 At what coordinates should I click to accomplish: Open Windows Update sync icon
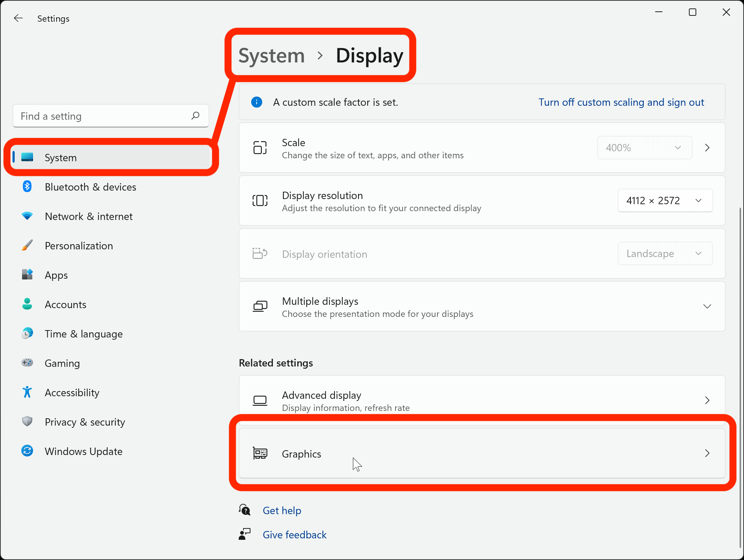[x=27, y=451]
